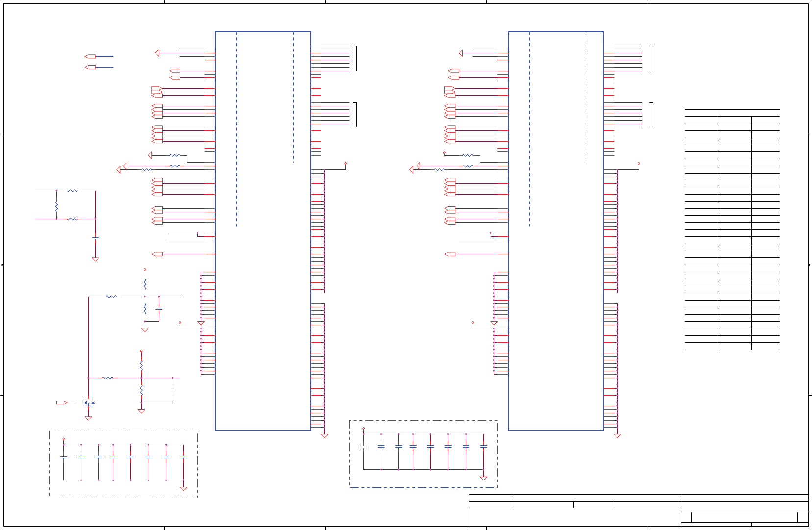812x530 pixels.
Task: Select ground symbol in the bottom-left dashed capacitor bank
Action: click(183, 488)
